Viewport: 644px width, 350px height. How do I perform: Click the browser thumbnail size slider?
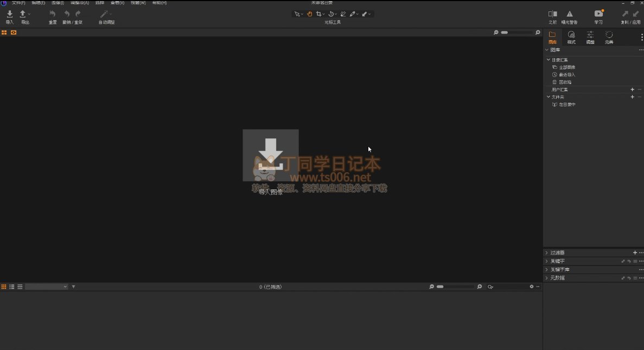(x=455, y=287)
